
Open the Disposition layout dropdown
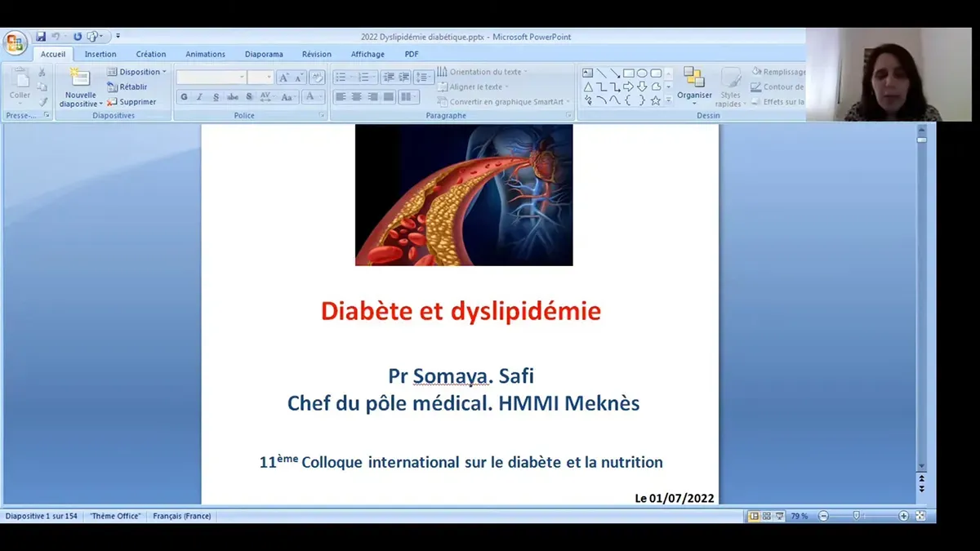[136, 72]
